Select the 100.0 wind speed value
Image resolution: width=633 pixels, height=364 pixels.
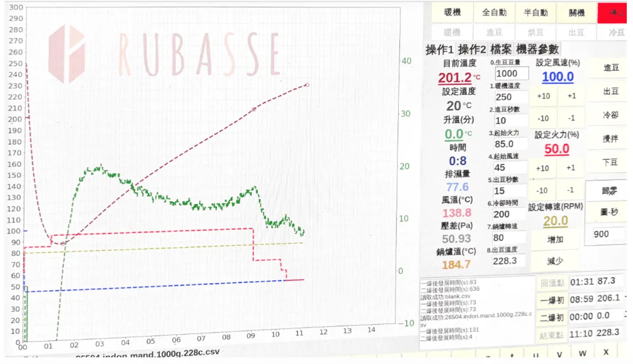(x=557, y=77)
